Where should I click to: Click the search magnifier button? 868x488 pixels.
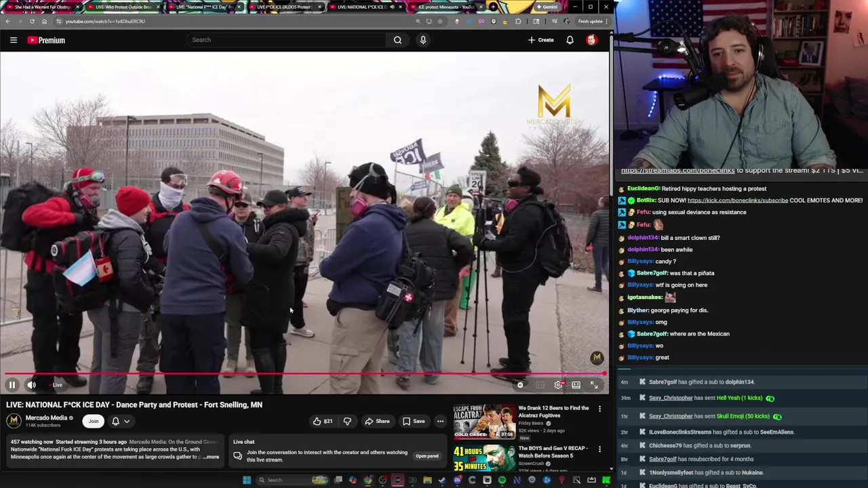click(397, 40)
